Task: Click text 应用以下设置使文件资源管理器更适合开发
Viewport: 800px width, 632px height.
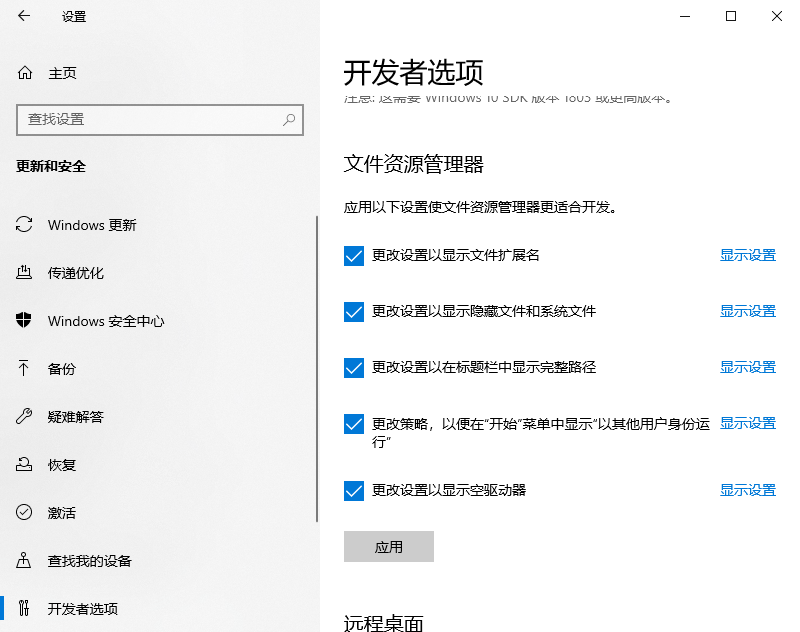Action: (481, 207)
